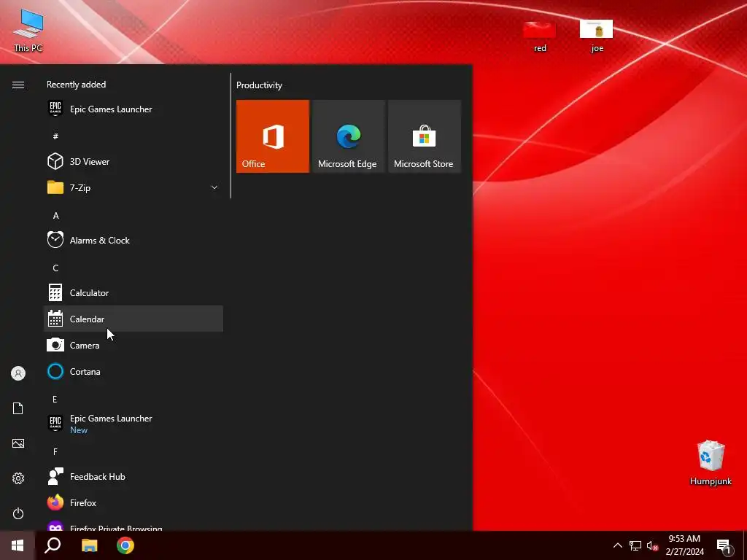
Task: Click the 'C' letter header
Action: click(55, 268)
